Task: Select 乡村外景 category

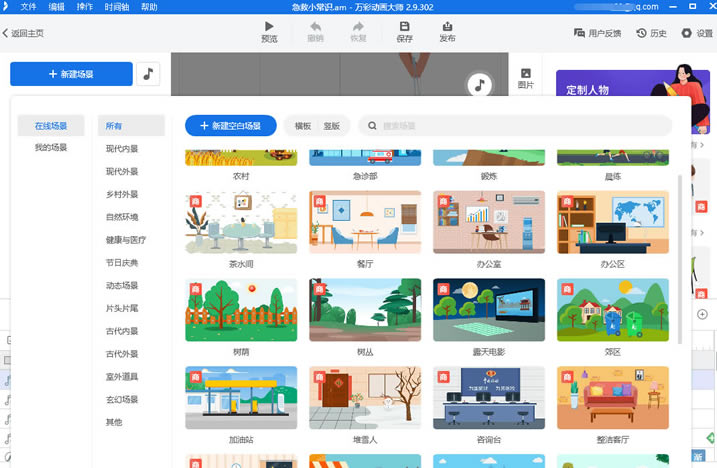Action: (122, 194)
